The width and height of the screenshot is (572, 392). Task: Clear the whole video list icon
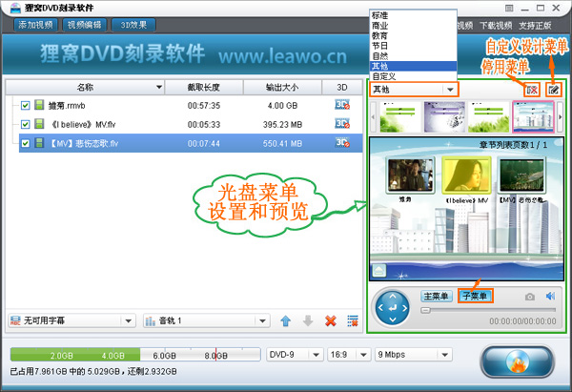point(353,320)
